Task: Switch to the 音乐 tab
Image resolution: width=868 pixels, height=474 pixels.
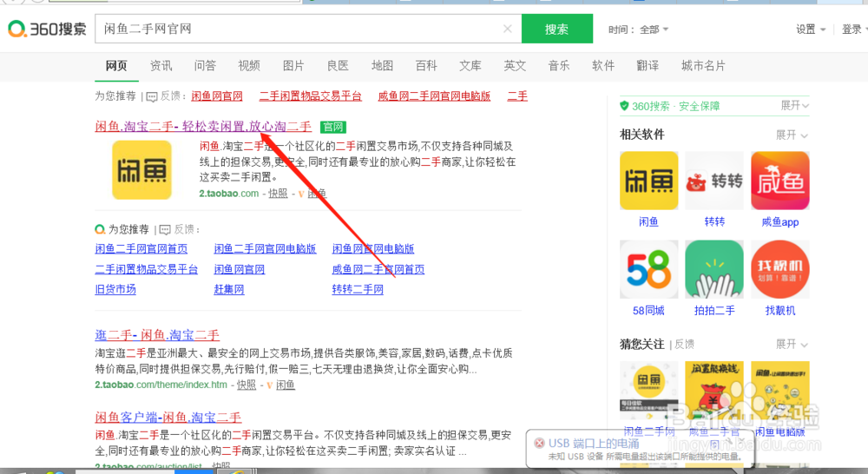Action: pos(559,66)
